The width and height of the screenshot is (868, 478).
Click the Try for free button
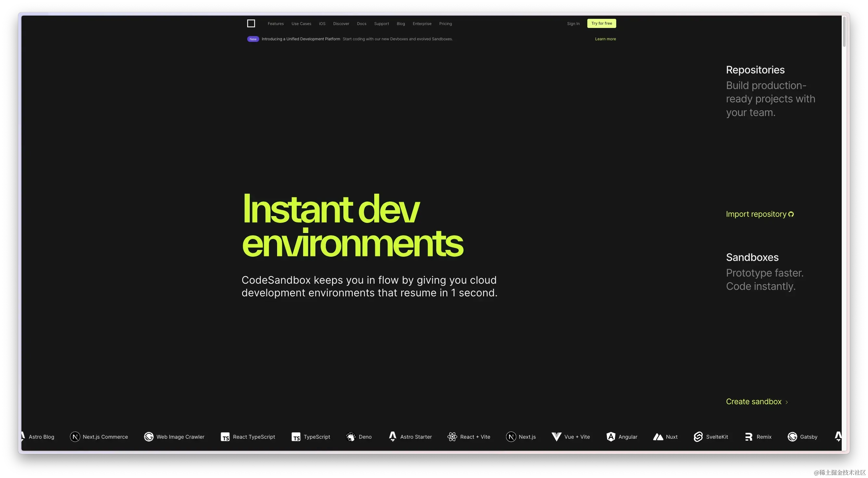pyautogui.click(x=602, y=23)
